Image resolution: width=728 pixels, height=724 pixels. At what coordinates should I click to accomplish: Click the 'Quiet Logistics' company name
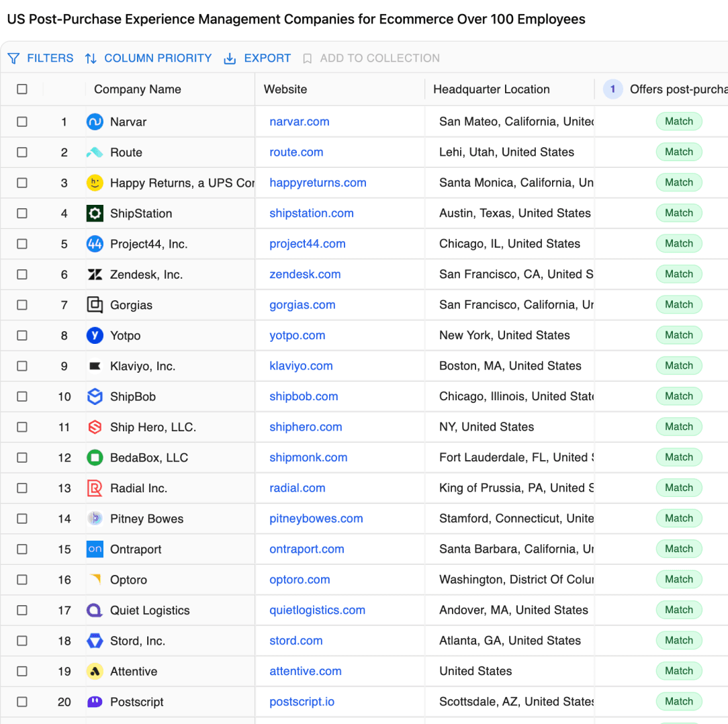[150, 610]
